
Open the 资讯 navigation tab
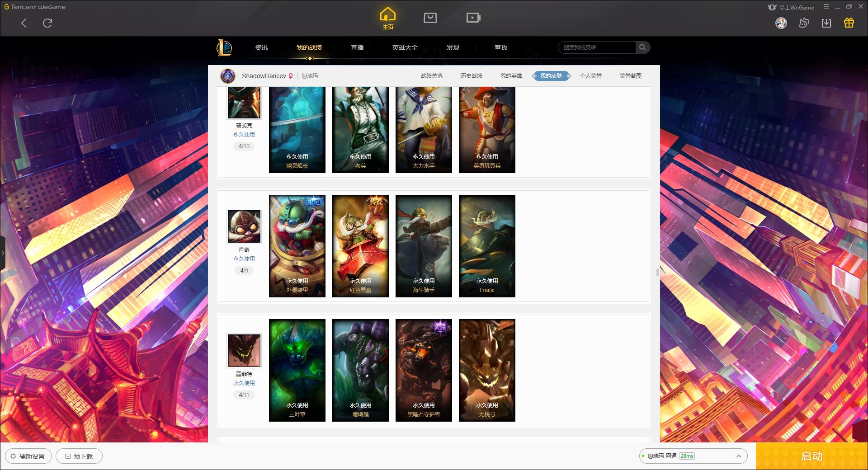pyautogui.click(x=261, y=47)
